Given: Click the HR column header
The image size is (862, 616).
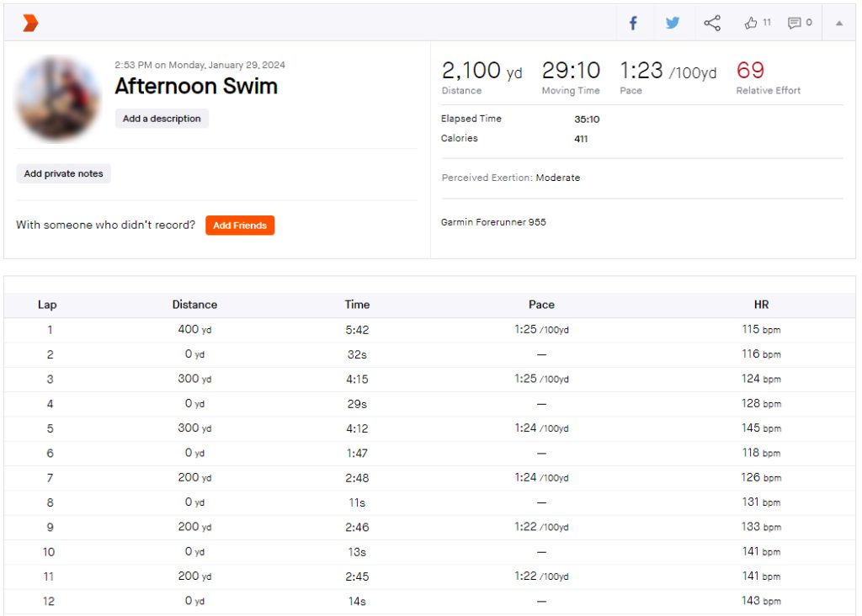Looking at the screenshot, I should click(761, 305).
